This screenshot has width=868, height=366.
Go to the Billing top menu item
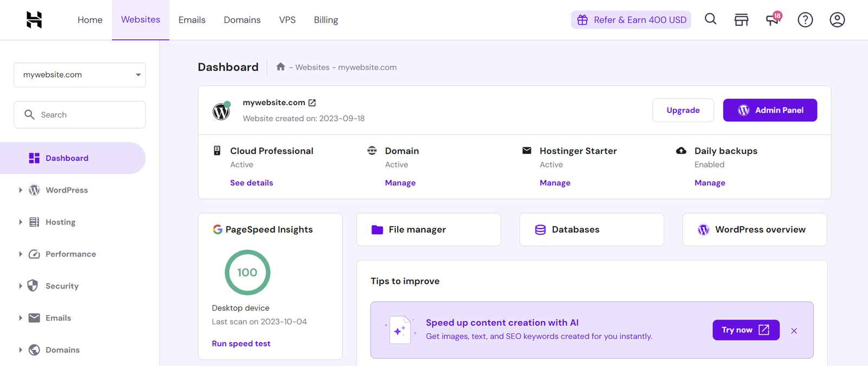(325, 20)
